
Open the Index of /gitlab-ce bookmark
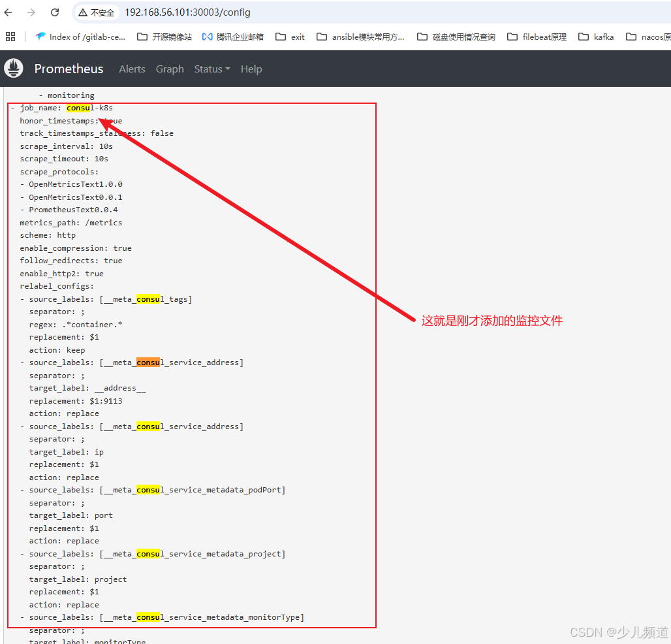(x=80, y=37)
